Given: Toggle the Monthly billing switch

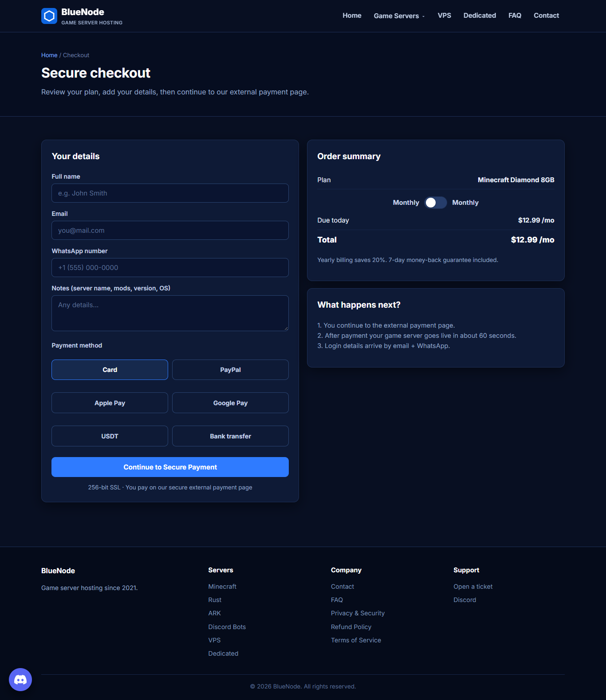Looking at the screenshot, I should pyautogui.click(x=436, y=203).
